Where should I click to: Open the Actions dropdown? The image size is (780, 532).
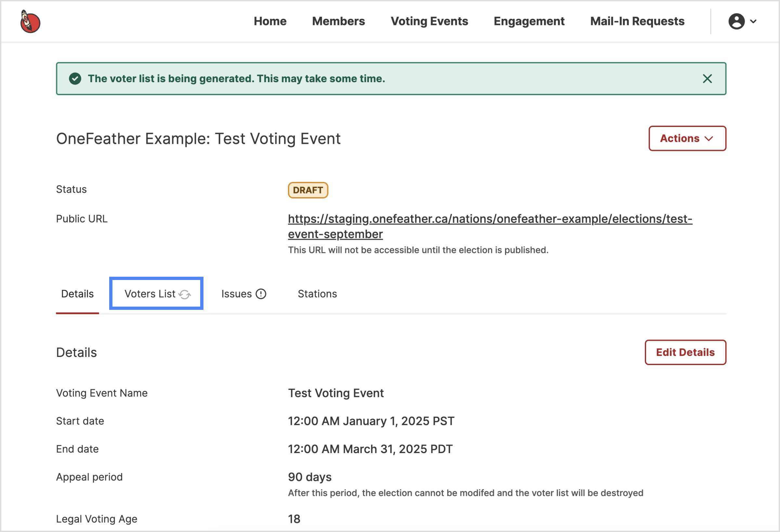[x=687, y=138]
